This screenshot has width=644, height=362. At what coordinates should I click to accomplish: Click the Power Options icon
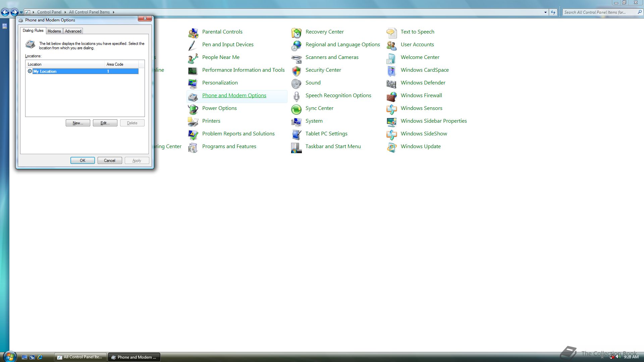tap(193, 109)
